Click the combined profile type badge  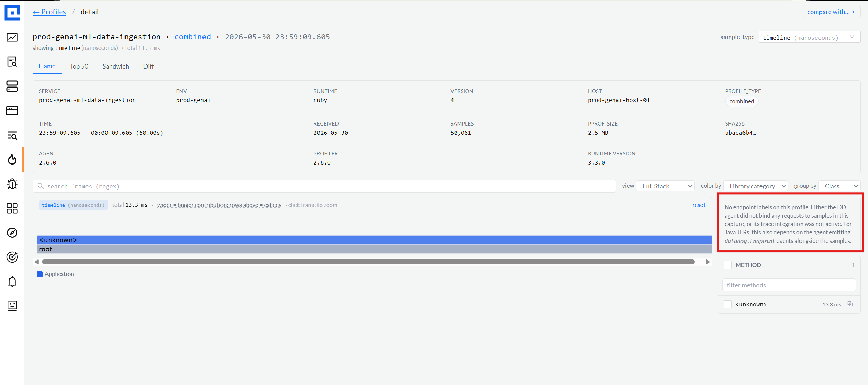click(x=742, y=101)
